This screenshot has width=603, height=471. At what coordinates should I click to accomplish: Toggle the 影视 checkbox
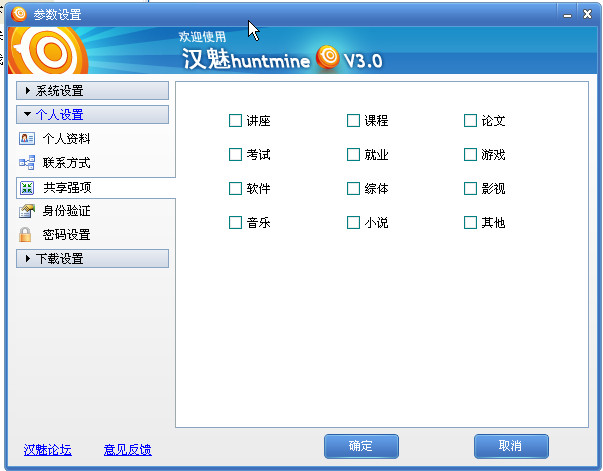pos(470,188)
